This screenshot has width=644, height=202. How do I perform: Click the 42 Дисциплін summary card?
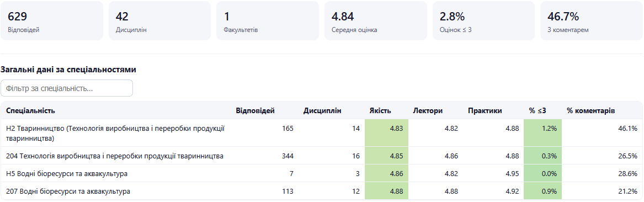point(160,20)
